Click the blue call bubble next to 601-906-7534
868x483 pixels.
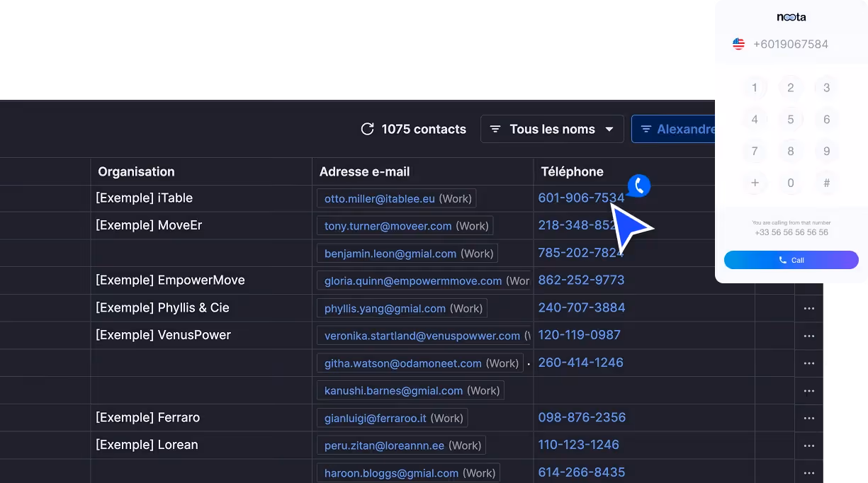point(637,184)
